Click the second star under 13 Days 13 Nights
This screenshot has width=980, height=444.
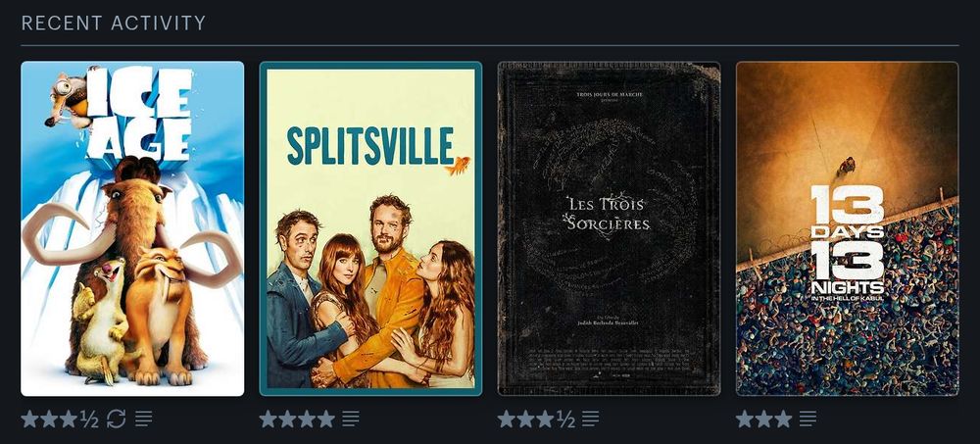pyautogui.click(x=763, y=419)
